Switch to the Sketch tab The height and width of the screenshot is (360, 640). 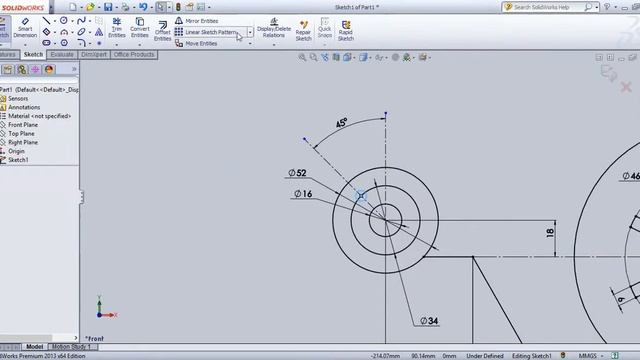pos(33,54)
